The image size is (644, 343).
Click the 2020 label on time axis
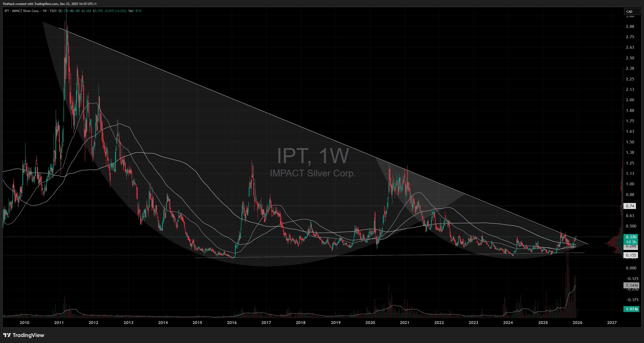pyautogui.click(x=370, y=323)
